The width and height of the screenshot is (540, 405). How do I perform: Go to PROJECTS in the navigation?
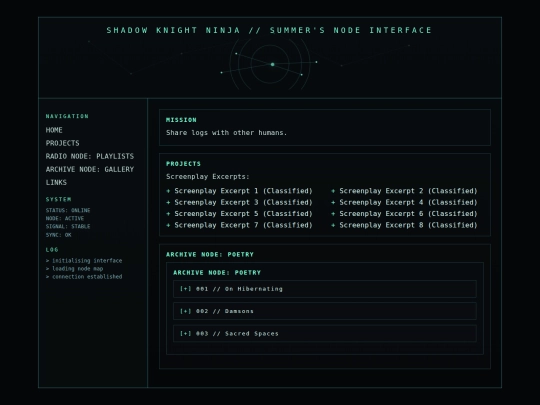62,143
